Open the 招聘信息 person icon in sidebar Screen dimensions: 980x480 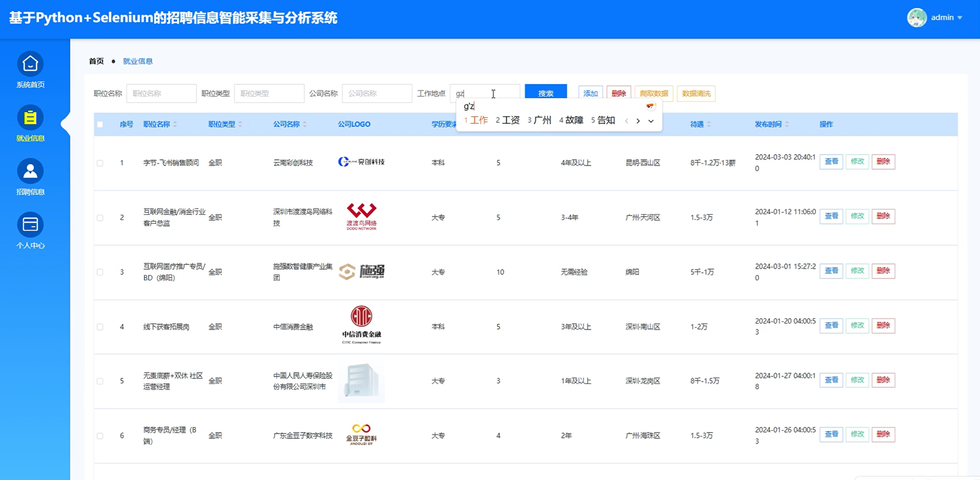coord(30,171)
